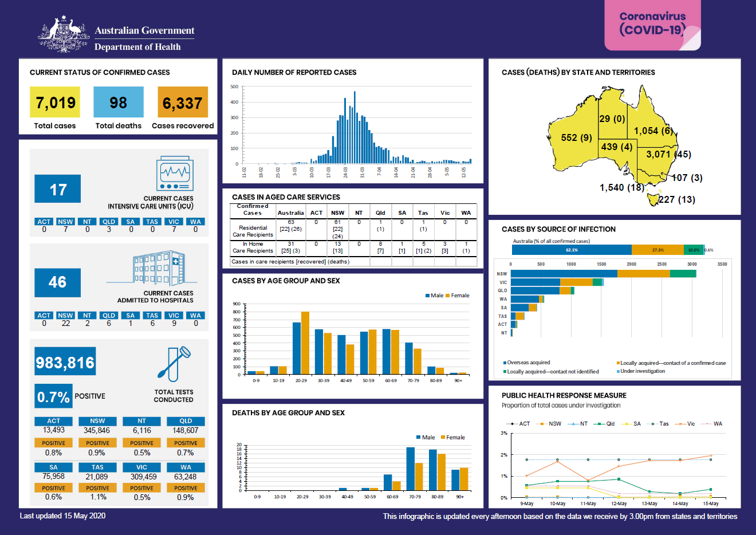Click the Tasmania shape on the Australia map
The width and height of the screenshot is (756, 535).
click(x=653, y=199)
